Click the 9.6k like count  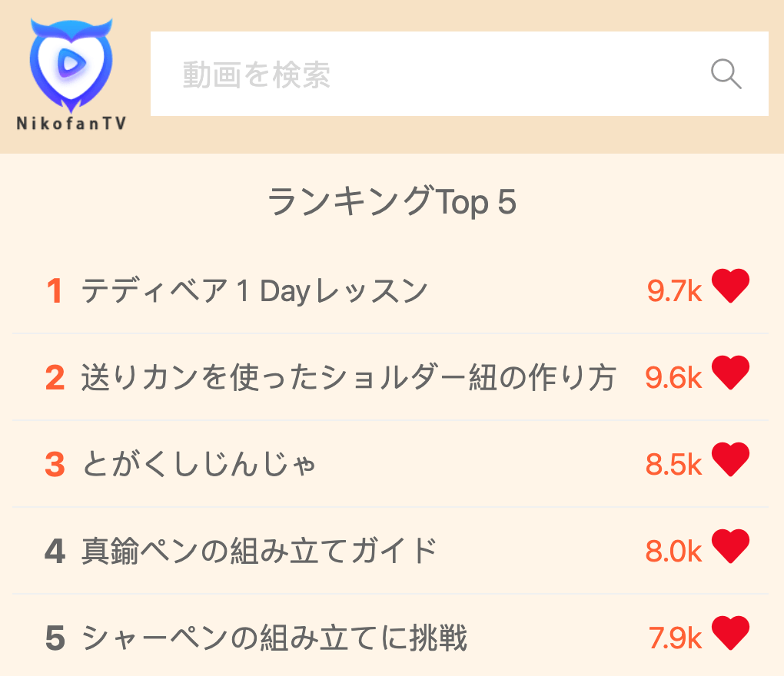coord(673,378)
